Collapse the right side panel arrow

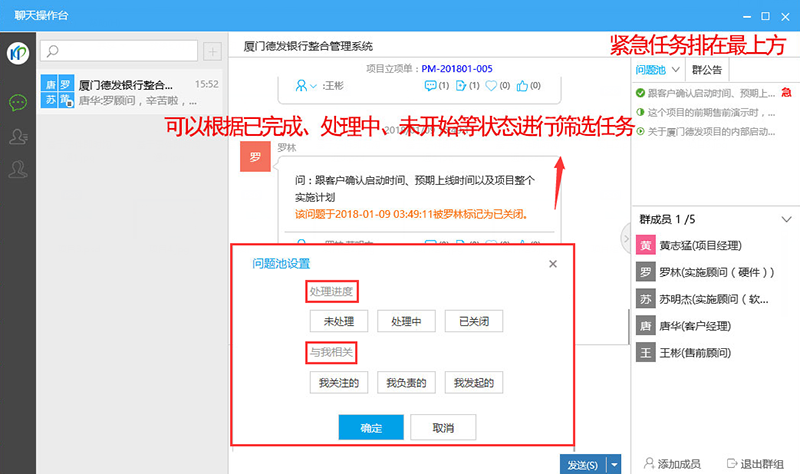pyautogui.click(x=626, y=238)
